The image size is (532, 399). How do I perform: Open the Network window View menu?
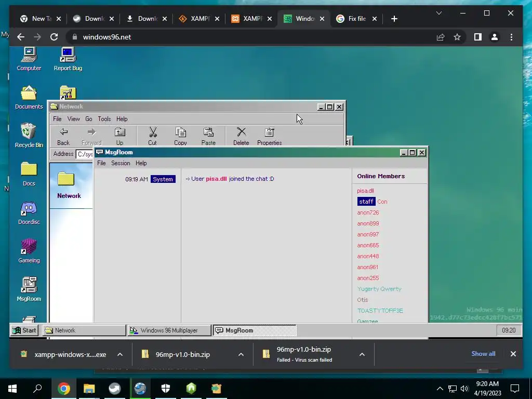click(73, 119)
